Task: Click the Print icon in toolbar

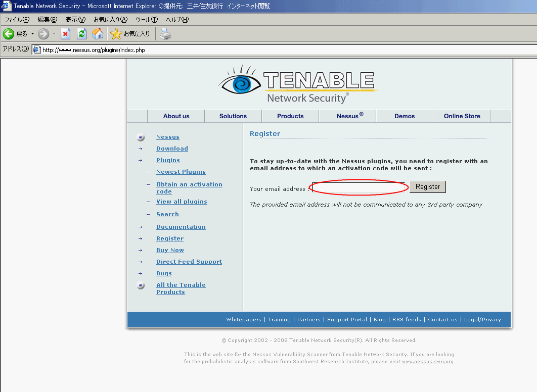Action: point(165,34)
